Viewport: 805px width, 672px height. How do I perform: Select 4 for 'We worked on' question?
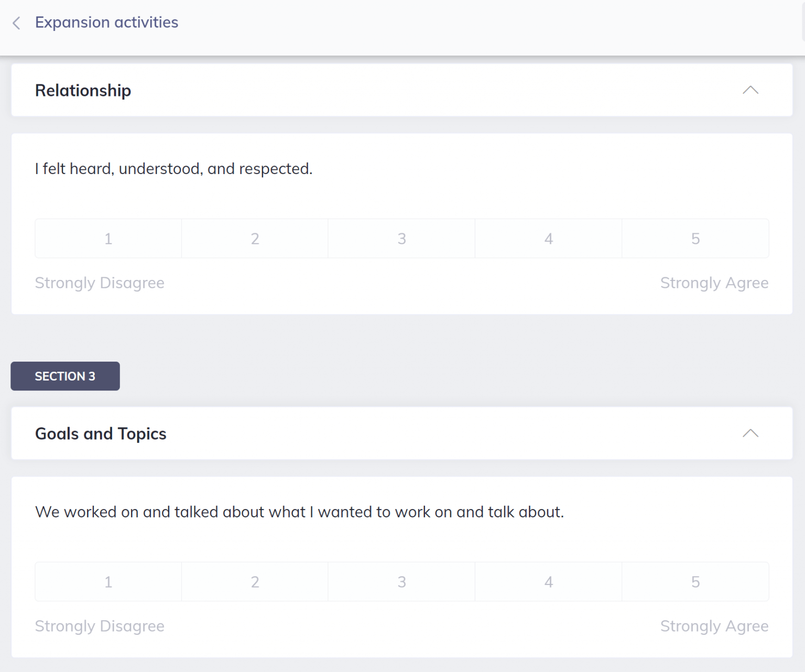coord(549,582)
